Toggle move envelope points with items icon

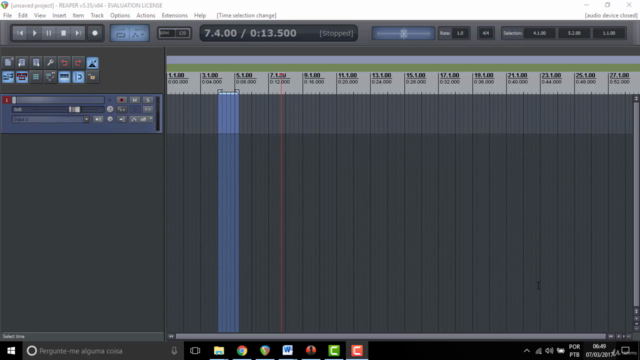click(50, 77)
